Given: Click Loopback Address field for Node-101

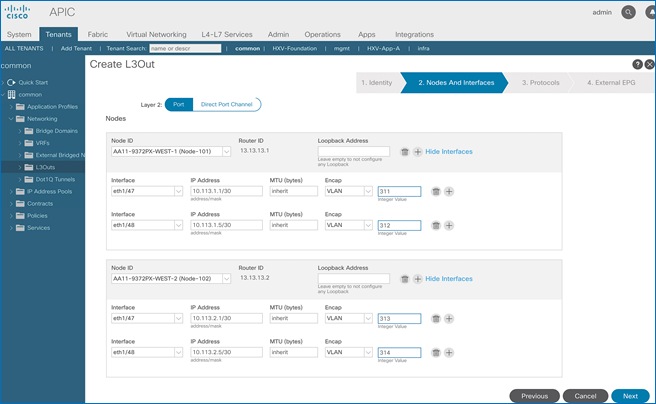Looking at the screenshot, I should point(354,151).
